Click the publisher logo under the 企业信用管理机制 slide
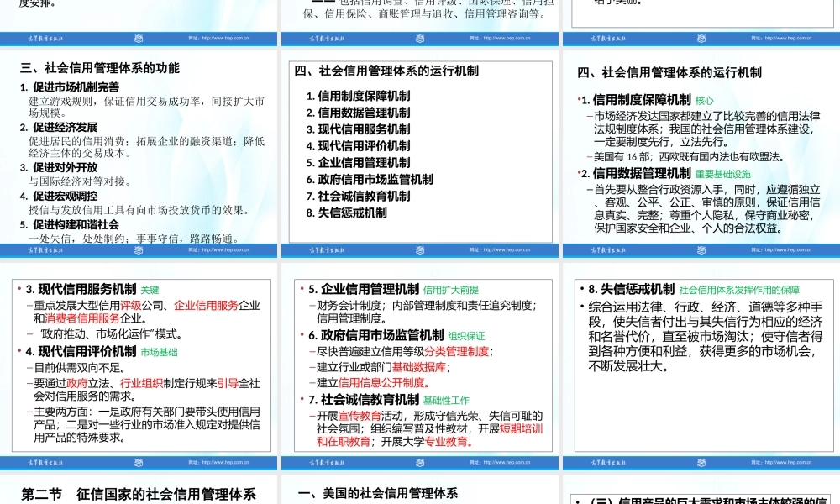This screenshot has width=840, height=504. point(328,462)
